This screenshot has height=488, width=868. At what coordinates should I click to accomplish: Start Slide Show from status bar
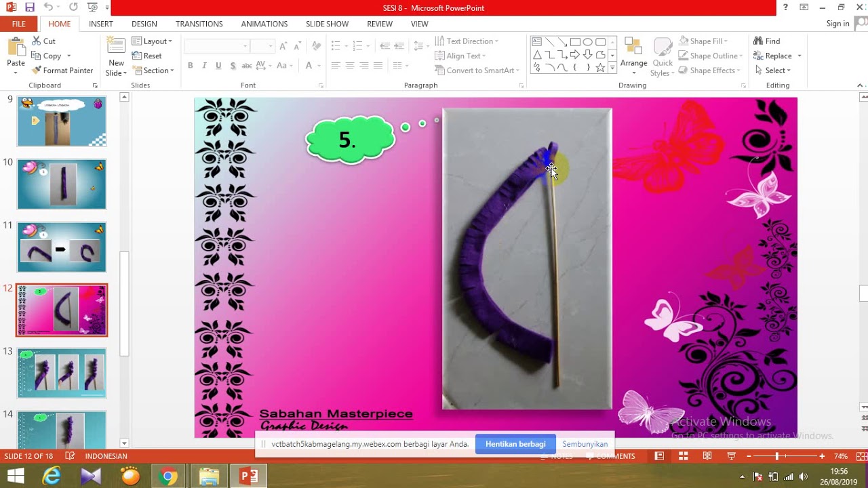[732, 456]
